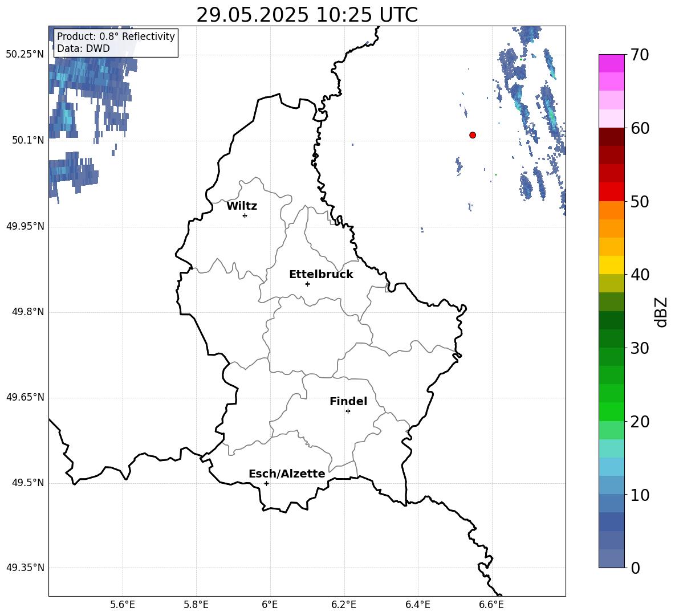This screenshot has width=675, height=616.
Task: Click the 5.6°E longitude label
Action: coord(123,605)
